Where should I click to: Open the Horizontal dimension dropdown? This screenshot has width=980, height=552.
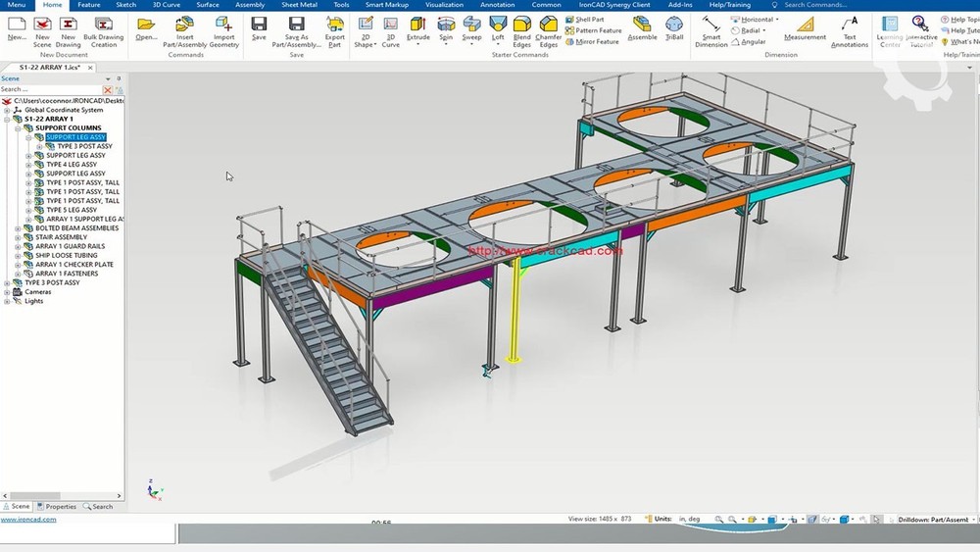777,20
